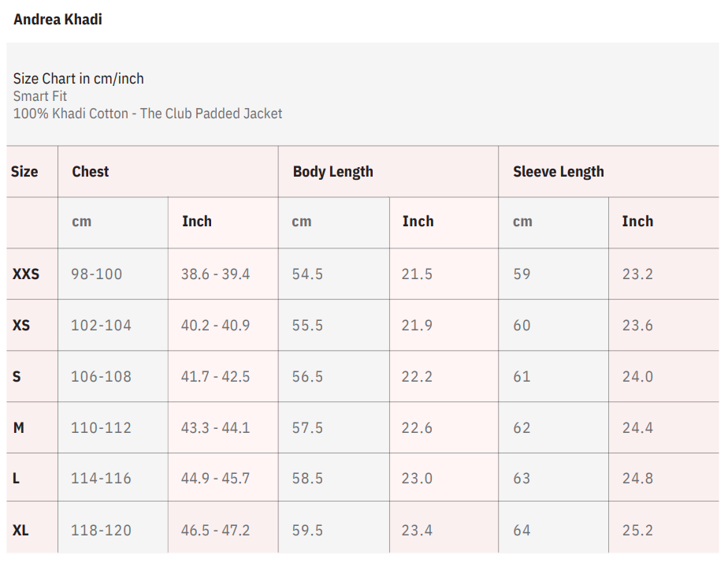This screenshot has width=728, height=563.
Task: Select sleeve length 63 cm cell
Action: pos(522,479)
